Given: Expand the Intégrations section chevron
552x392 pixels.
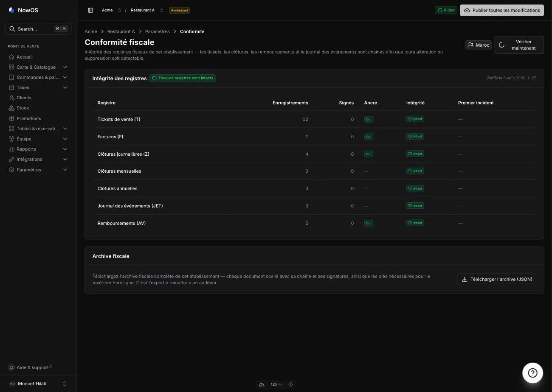Looking at the screenshot, I should 65,159.
